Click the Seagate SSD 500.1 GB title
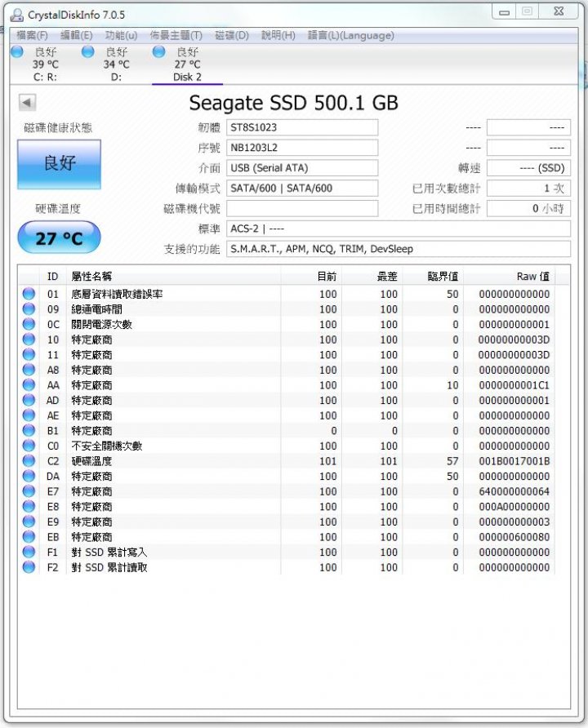This screenshot has height=728, width=588. (293, 103)
